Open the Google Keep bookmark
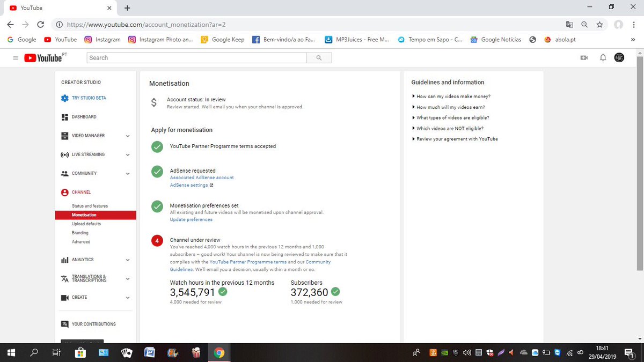 click(223, 40)
